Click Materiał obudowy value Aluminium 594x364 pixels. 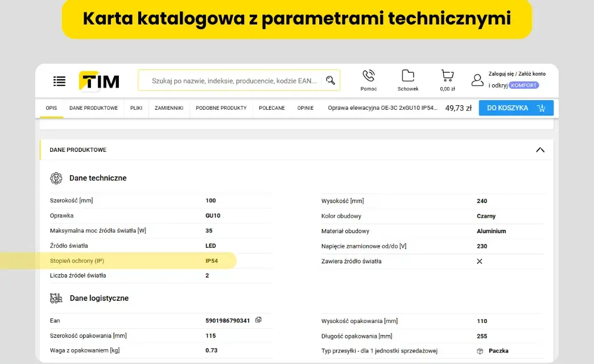pos(492,231)
